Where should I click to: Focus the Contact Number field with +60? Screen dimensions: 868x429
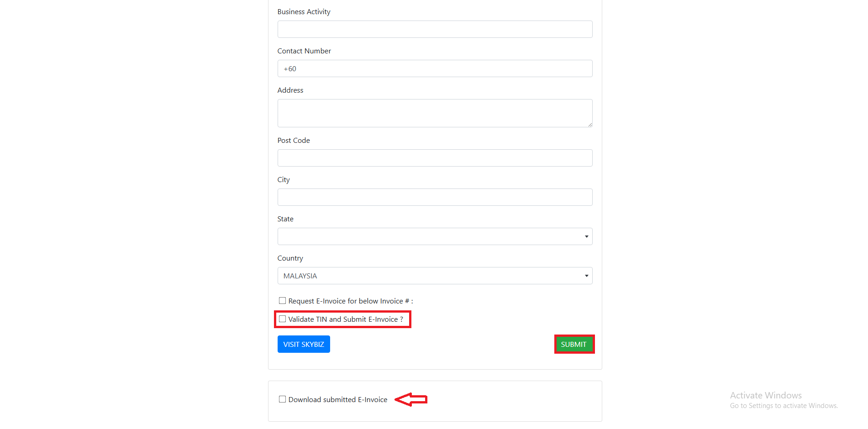[x=435, y=68]
